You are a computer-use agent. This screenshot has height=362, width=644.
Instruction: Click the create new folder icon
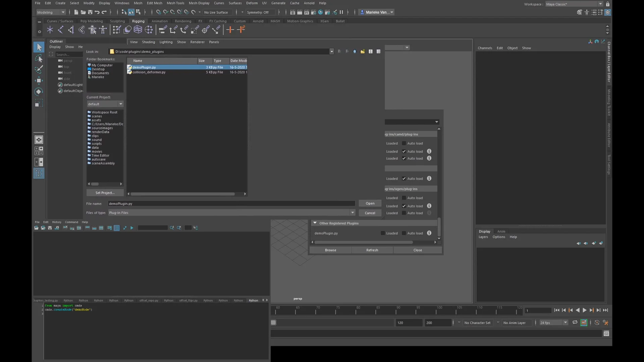coord(363,52)
